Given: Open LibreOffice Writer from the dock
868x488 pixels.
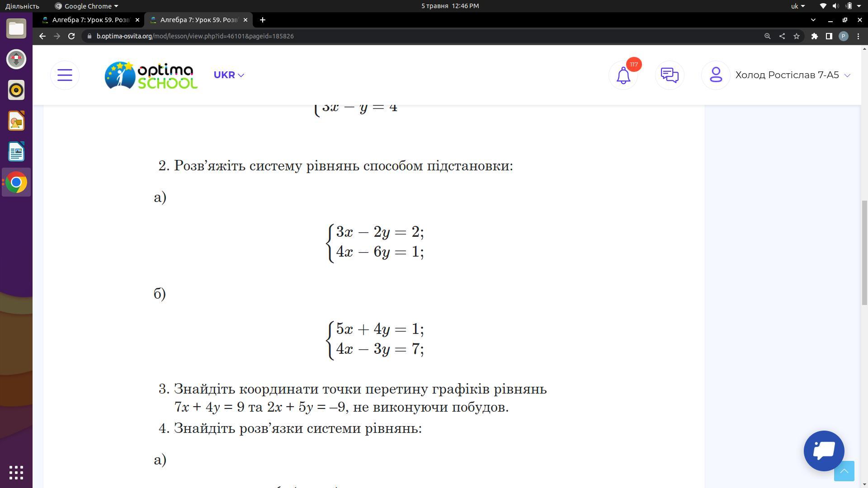Looking at the screenshot, I should click(16, 152).
